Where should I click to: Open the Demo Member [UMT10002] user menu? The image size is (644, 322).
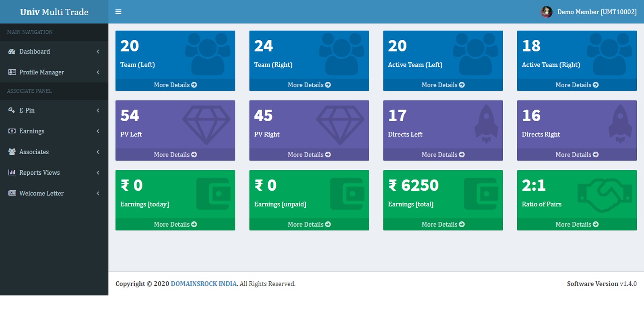coord(588,12)
